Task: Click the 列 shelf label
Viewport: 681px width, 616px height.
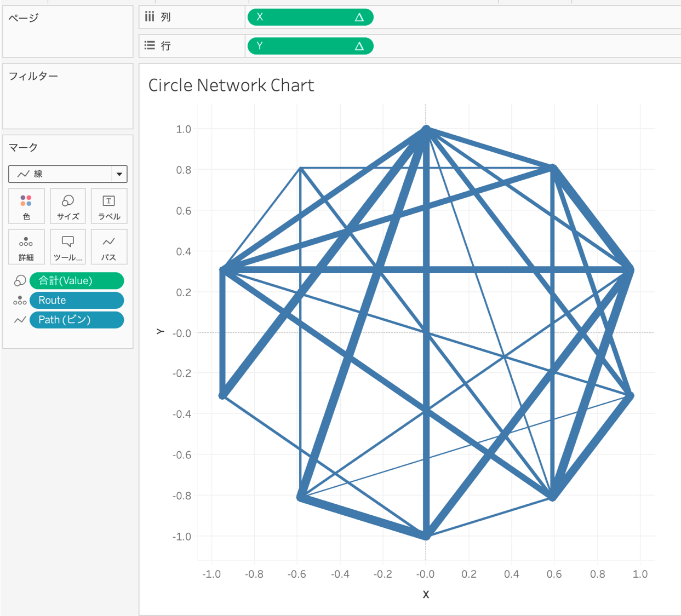Action: pyautogui.click(x=165, y=17)
